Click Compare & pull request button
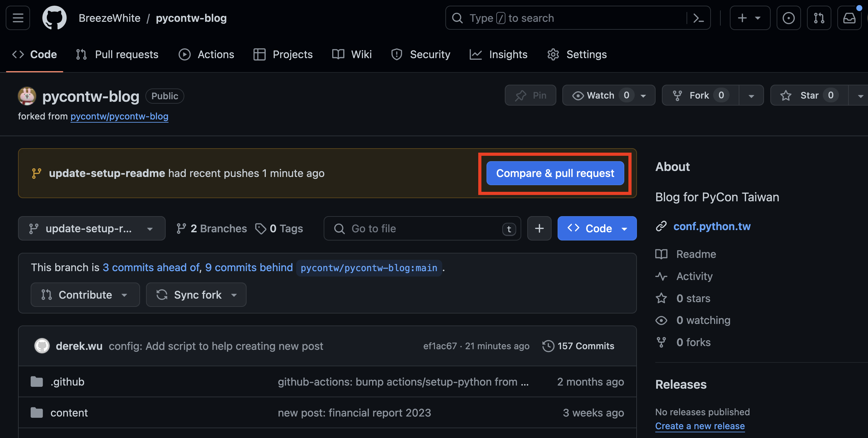This screenshot has height=438, width=868. 555,173
